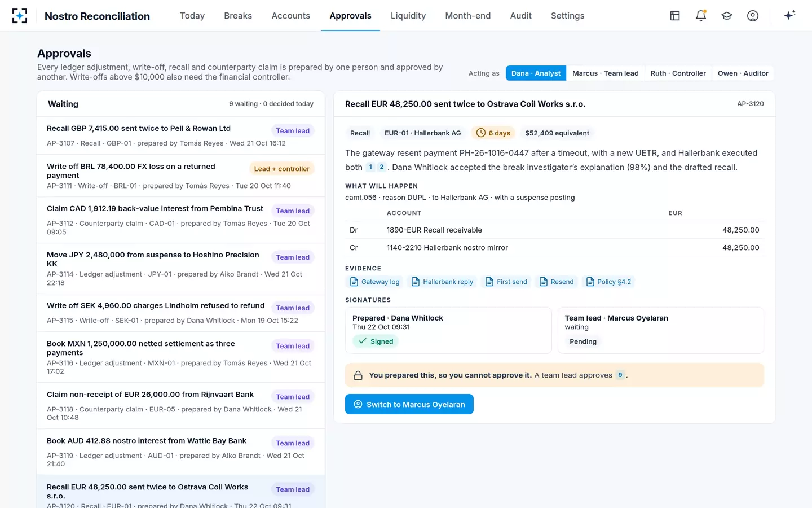This screenshot has height=508, width=812.
Task: Open the First send evidence
Action: 506,282
